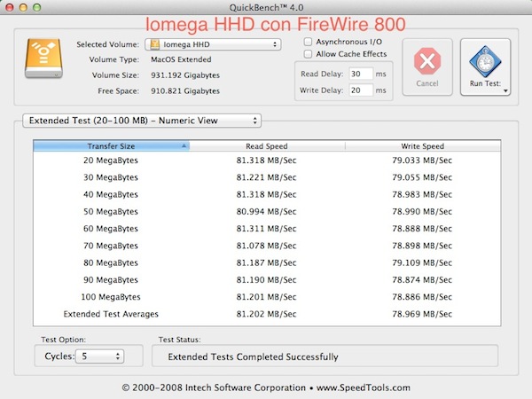532x399 pixels.
Task: Click read speed value 81.078 MB/Sec
Action: tap(266, 246)
